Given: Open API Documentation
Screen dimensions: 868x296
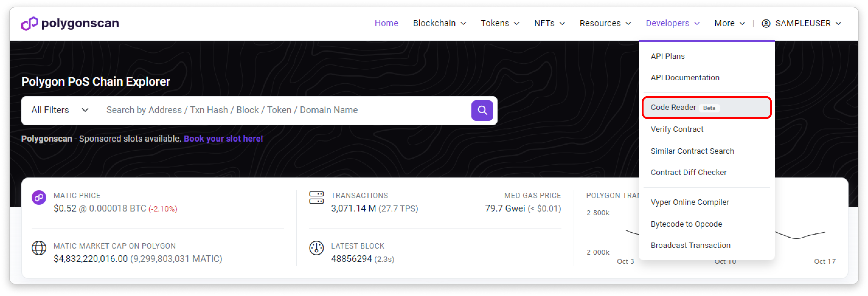Looking at the screenshot, I should (x=706, y=77).
